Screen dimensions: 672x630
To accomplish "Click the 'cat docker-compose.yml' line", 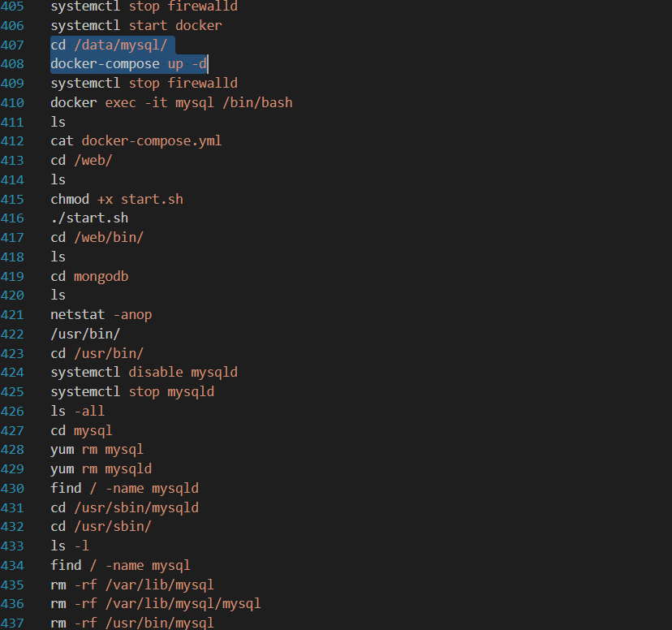I will [136, 141].
